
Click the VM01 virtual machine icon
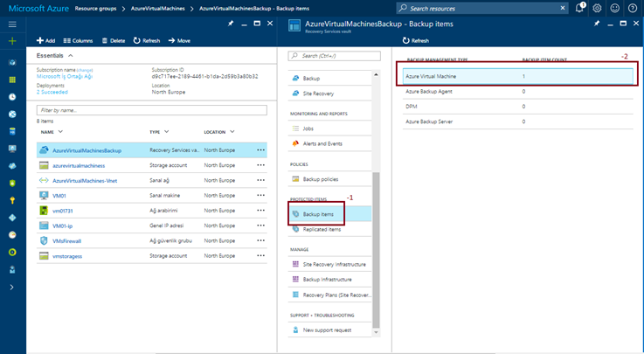point(44,196)
